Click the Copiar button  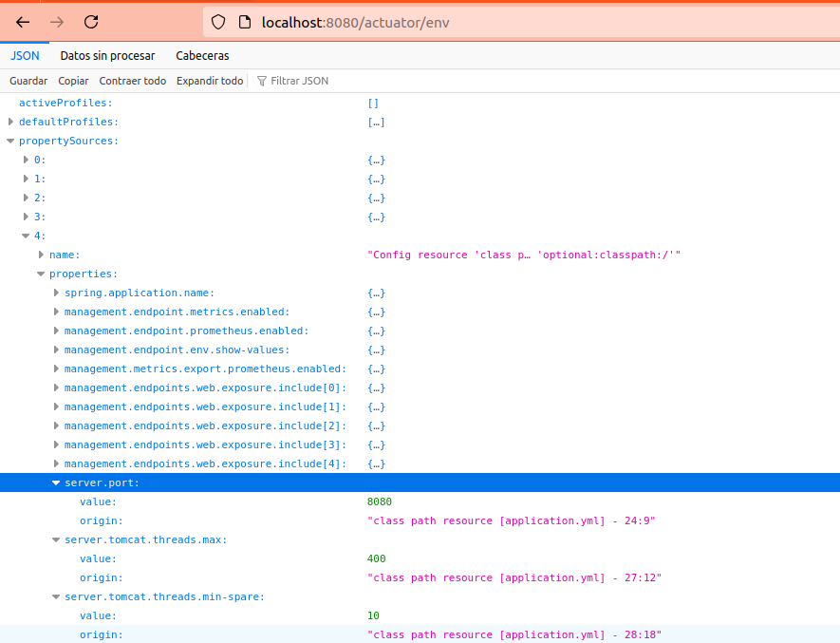click(73, 81)
